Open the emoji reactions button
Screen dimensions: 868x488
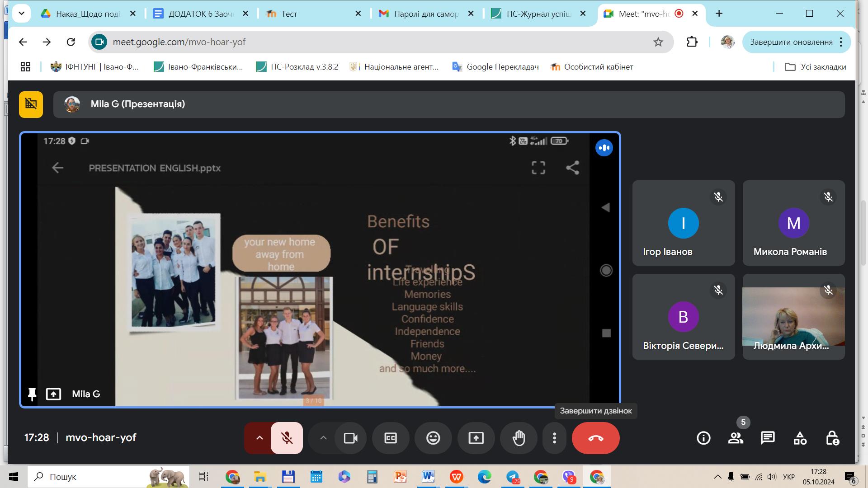tap(433, 438)
